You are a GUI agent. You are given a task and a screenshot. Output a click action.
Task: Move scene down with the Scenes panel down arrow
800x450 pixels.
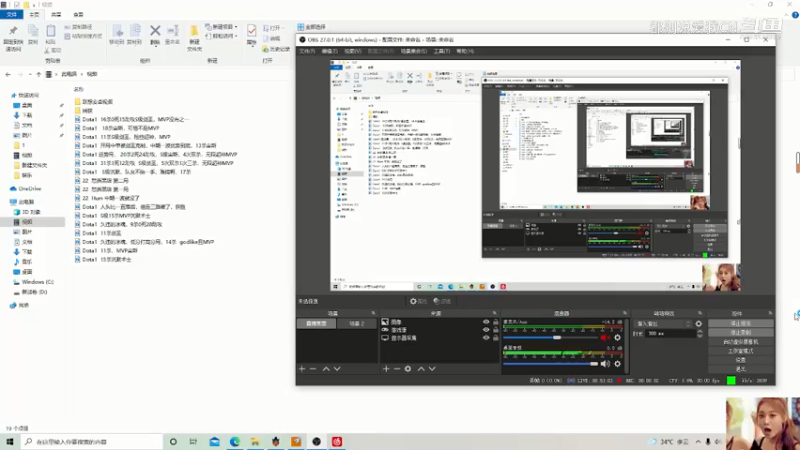pos(337,368)
